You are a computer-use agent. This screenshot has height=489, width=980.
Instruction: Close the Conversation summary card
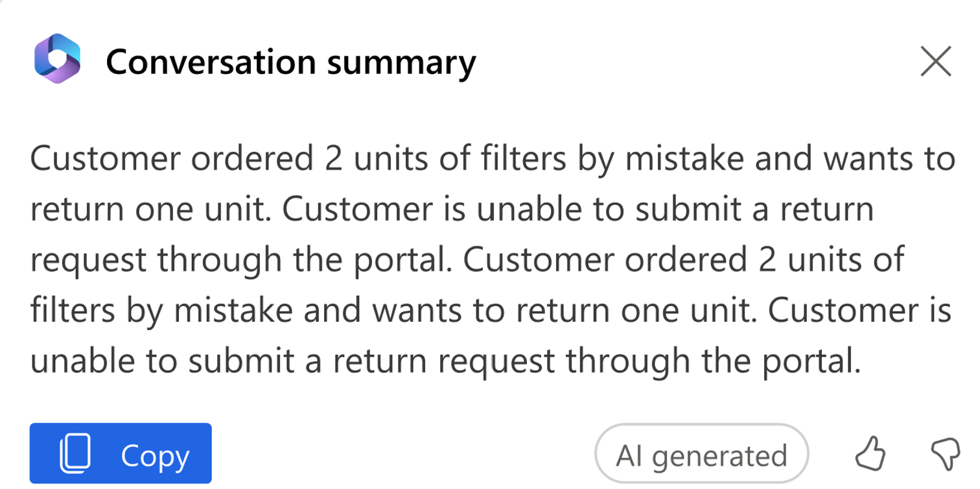936,62
